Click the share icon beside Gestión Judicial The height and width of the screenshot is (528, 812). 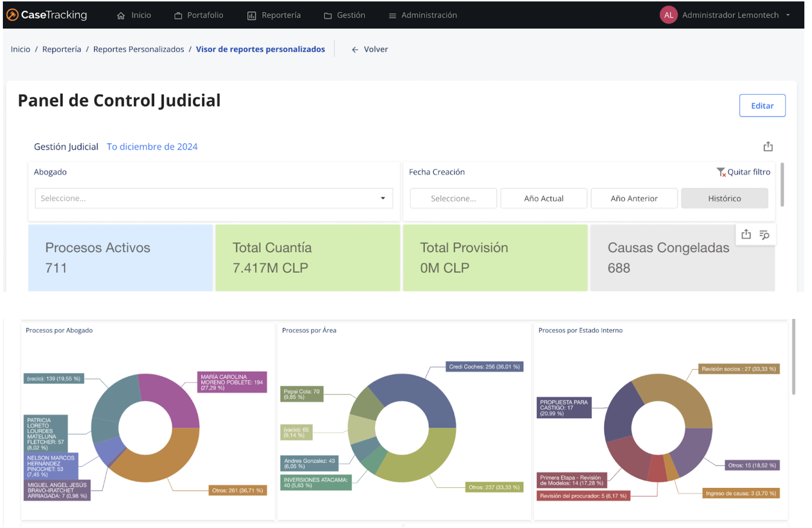[x=768, y=147]
